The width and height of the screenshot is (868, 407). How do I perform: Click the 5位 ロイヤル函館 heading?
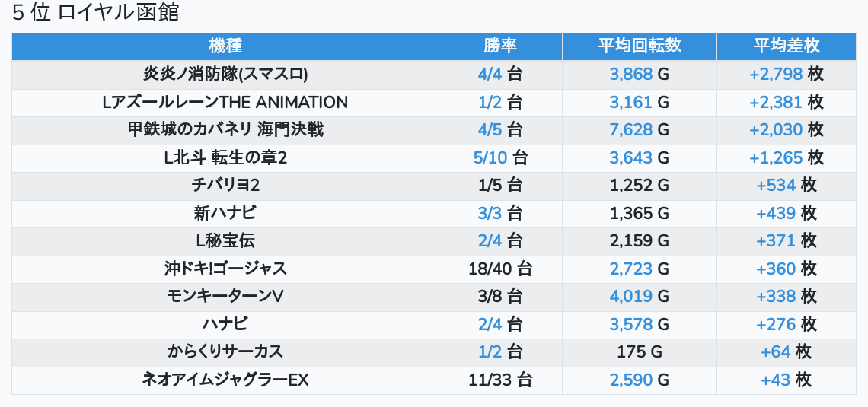[x=96, y=14]
